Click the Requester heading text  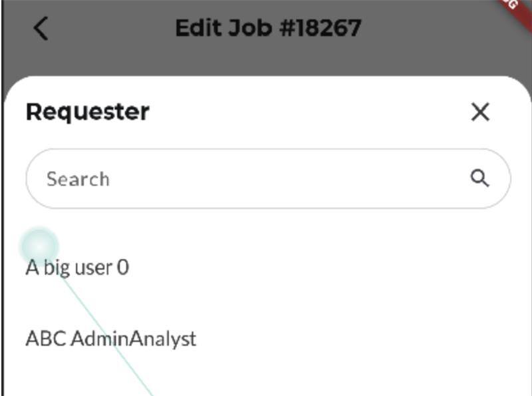coord(88,112)
